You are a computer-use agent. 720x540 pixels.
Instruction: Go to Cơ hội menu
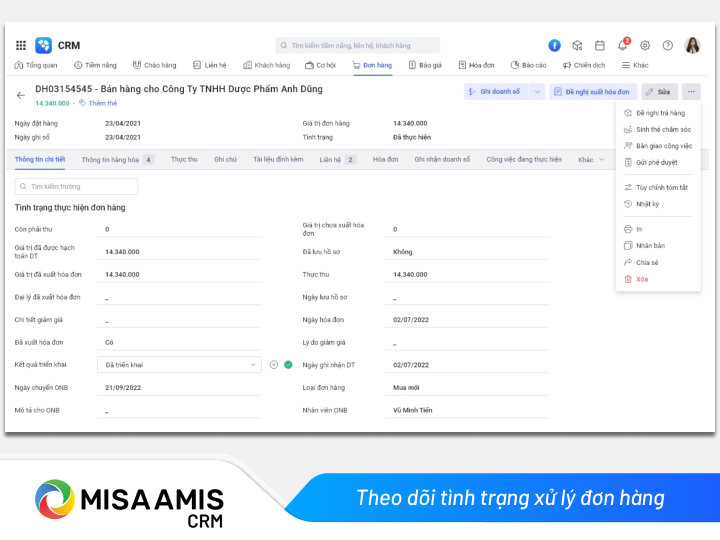pos(321,65)
